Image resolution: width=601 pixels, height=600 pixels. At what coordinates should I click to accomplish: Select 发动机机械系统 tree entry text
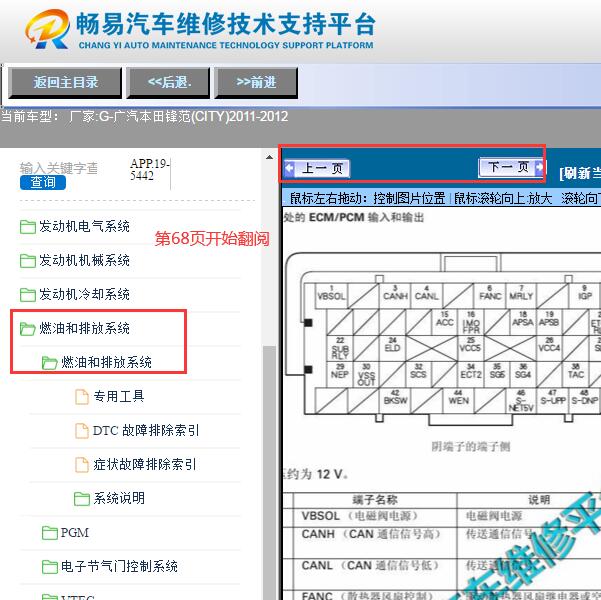click(84, 260)
